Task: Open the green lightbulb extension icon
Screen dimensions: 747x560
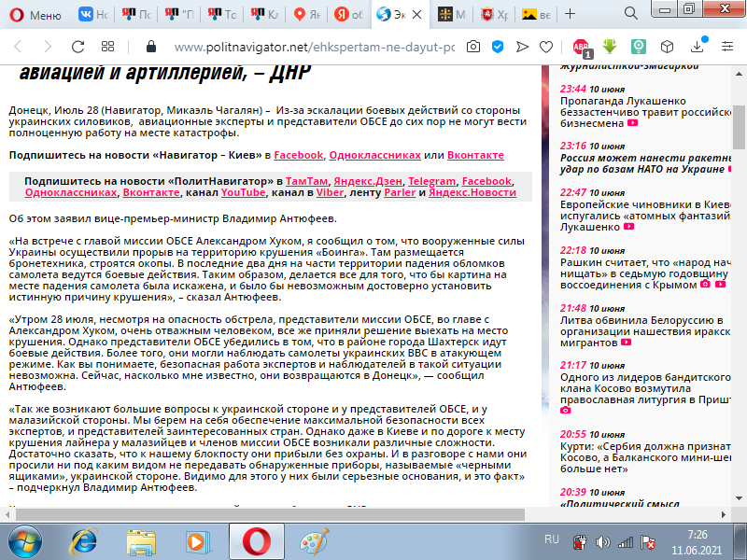Action: click(639, 46)
